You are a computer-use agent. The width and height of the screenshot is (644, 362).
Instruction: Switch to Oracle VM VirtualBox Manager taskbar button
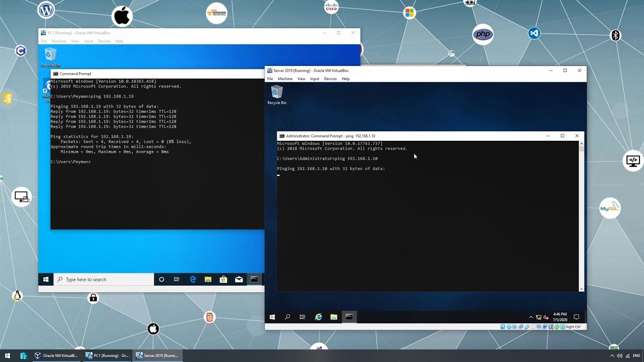56,355
